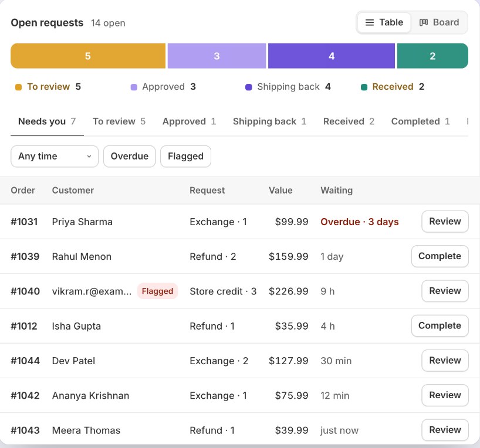Viewport: 480px width, 448px height.
Task: Click customer name Ananya Krishnan
Action: 90,395
